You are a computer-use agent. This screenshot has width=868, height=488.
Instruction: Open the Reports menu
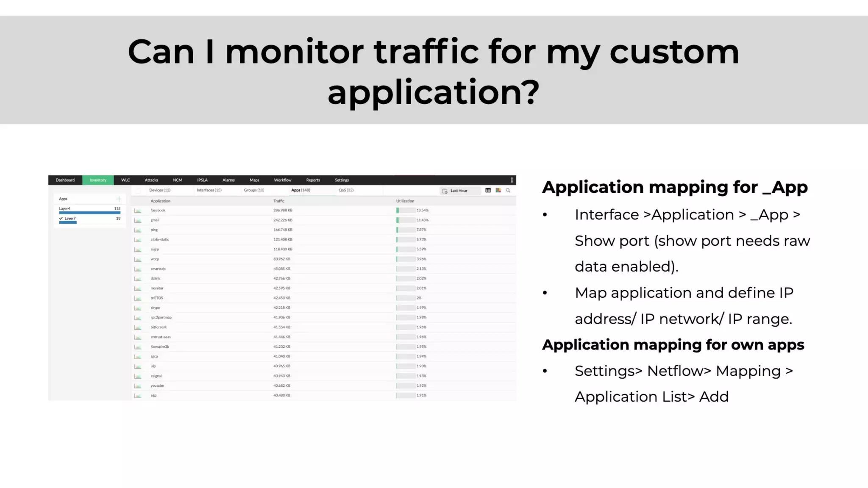pos(313,180)
